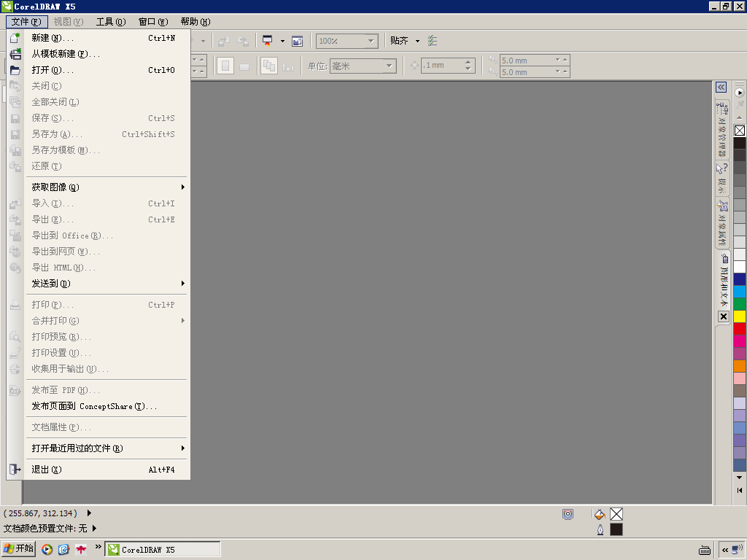
Task: Choose 退出 (Exit) from File menu
Action: 107,470
